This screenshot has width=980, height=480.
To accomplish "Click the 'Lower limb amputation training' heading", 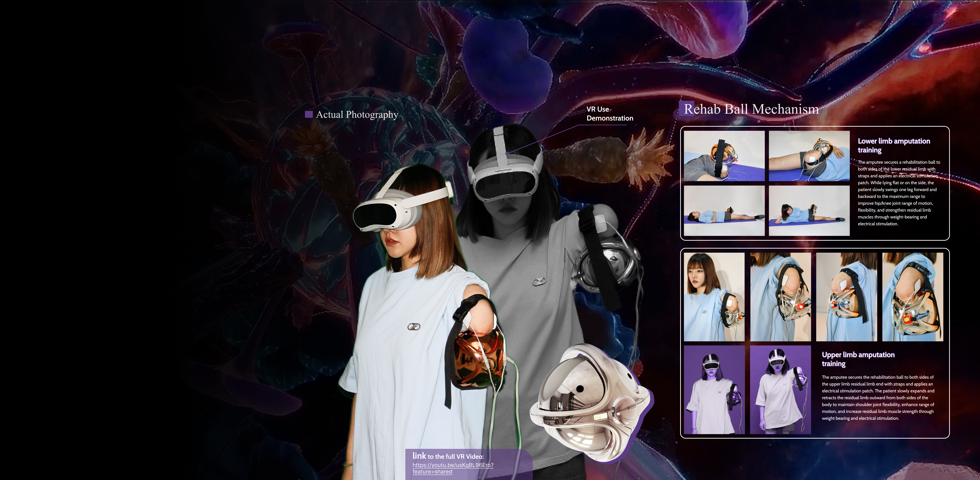I will tap(894, 146).
